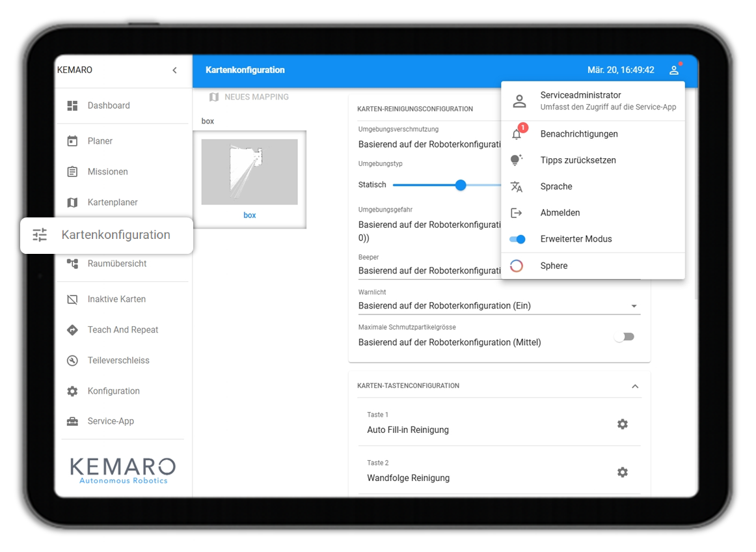Click the Teach And Repeat icon

pyautogui.click(x=72, y=330)
